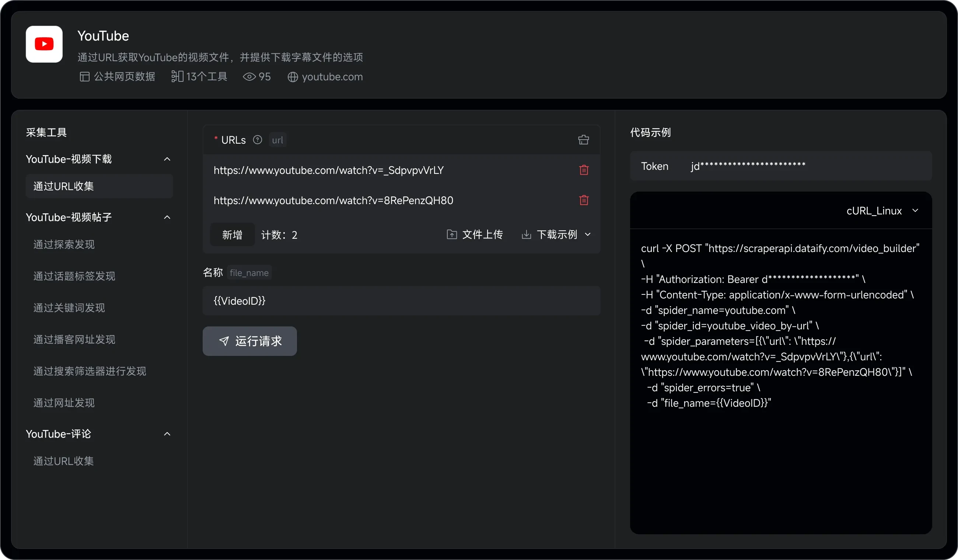Screen dimensions: 958x560
Task: Click the eye icon showing 95 views
Action: tap(249, 76)
